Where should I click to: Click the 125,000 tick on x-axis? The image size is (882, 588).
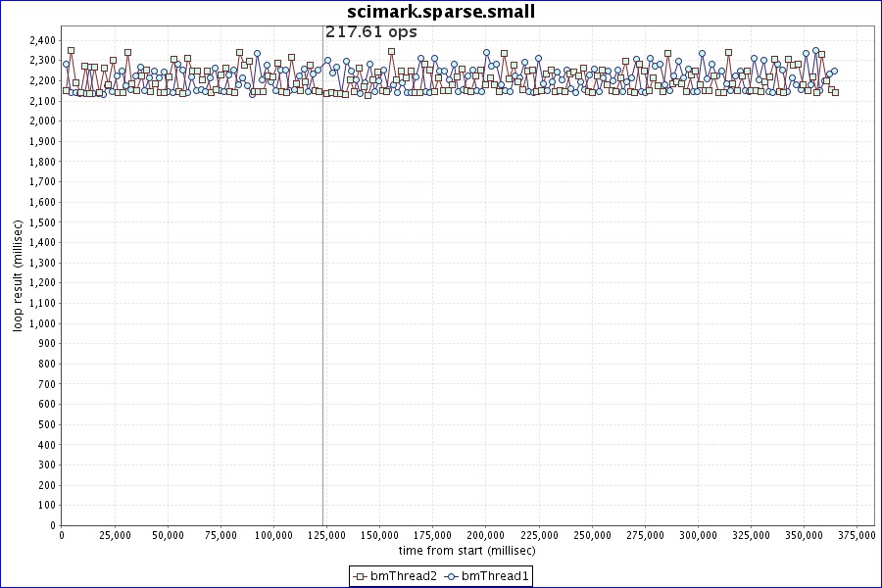(326, 536)
